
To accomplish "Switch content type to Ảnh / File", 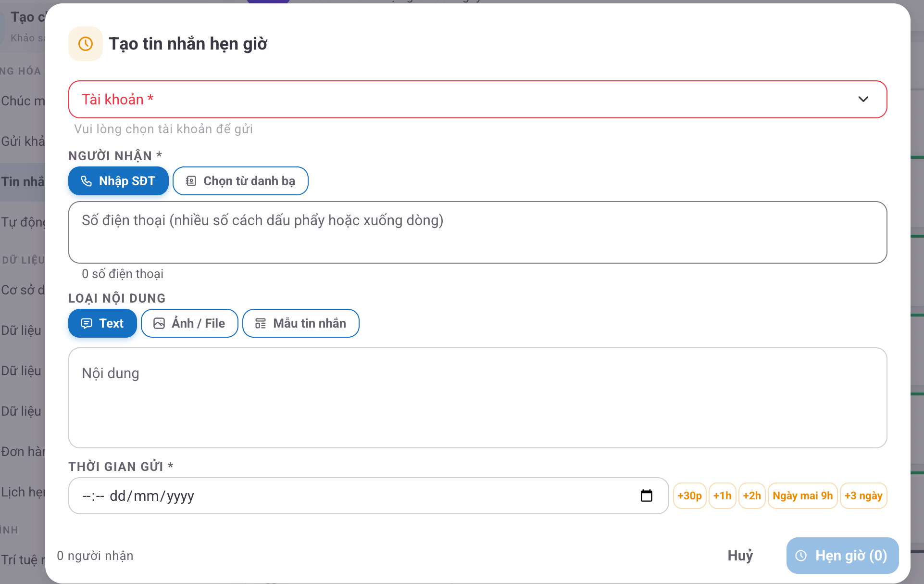I will pos(189,323).
